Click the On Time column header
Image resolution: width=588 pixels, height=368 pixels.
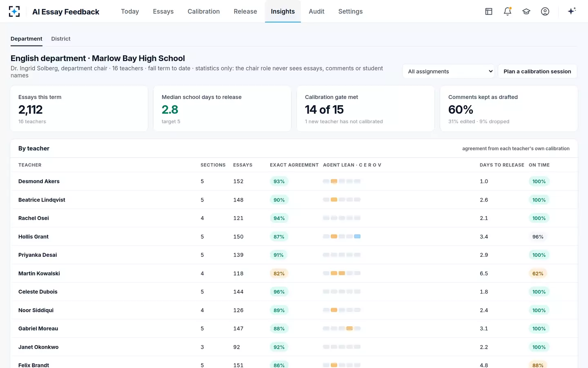(539, 165)
